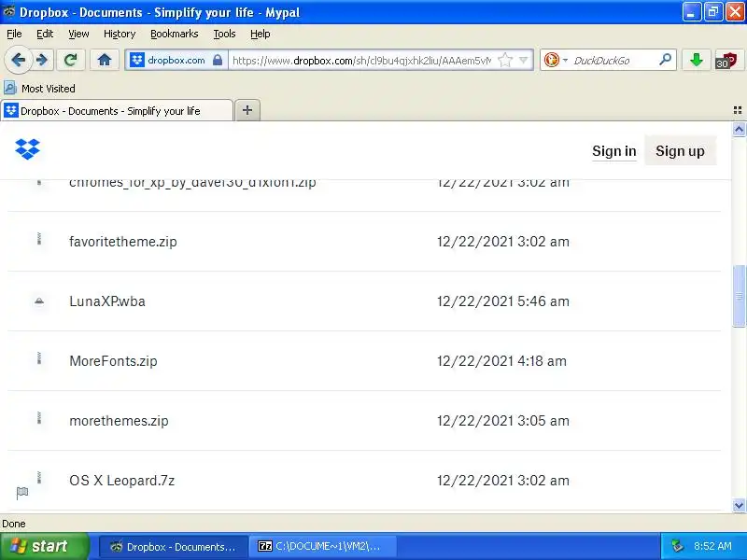
Task: Click the file icon beside LunaXP.wba
Action: tap(39, 301)
